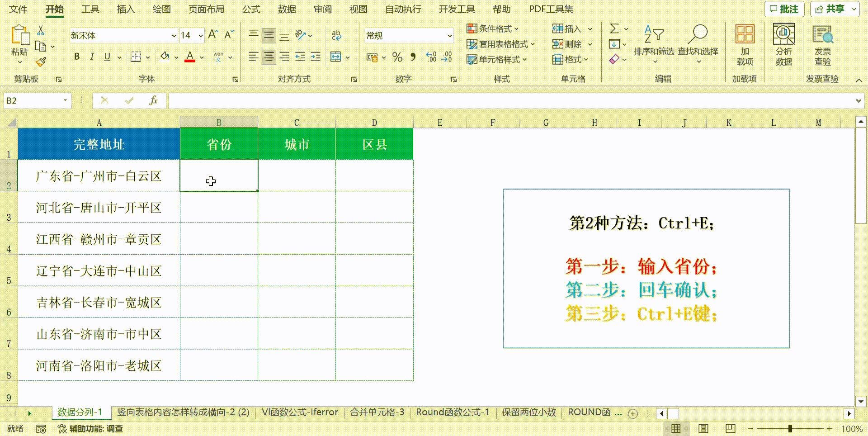Apply Percent Style format
This screenshot has height=436, width=868.
click(x=397, y=57)
